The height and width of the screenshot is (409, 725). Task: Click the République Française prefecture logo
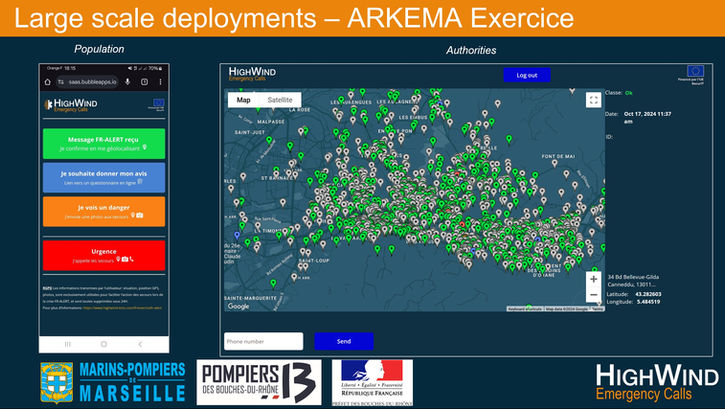click(372, 383)
